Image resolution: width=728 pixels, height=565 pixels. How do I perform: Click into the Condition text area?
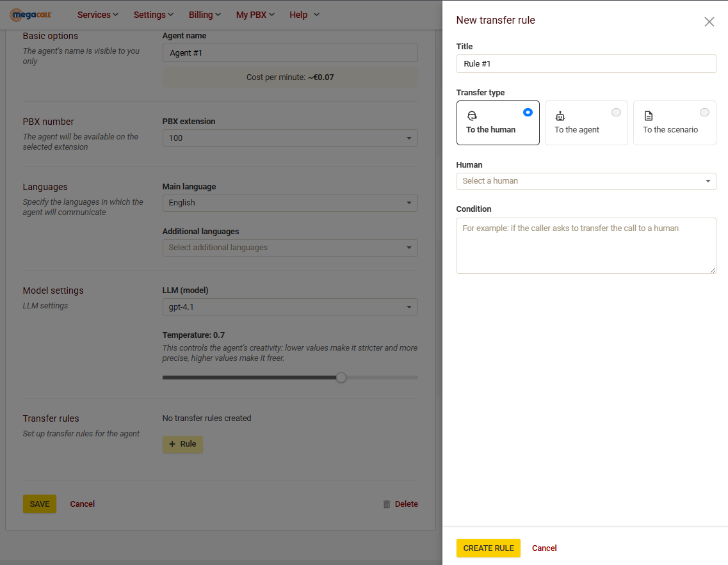point(586,246)
